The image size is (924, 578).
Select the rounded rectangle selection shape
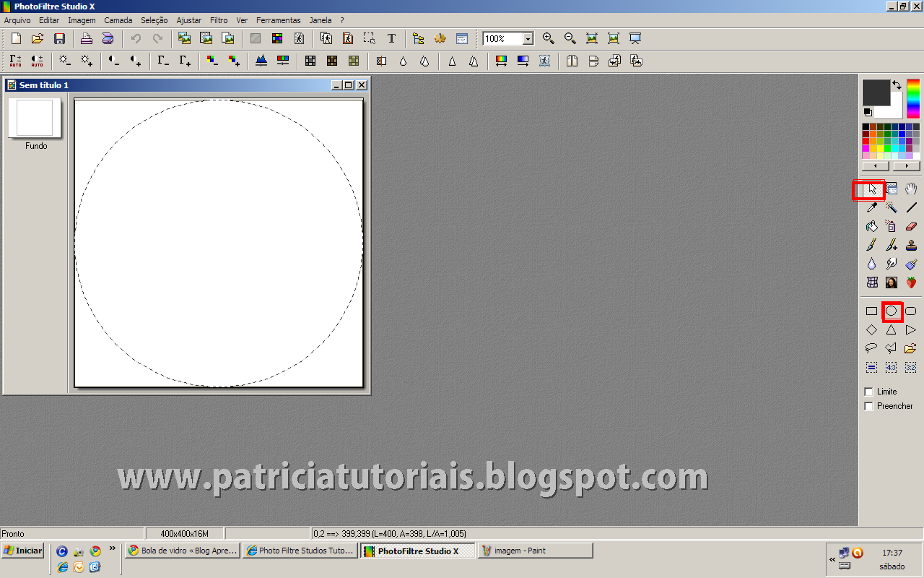[911, 311]
